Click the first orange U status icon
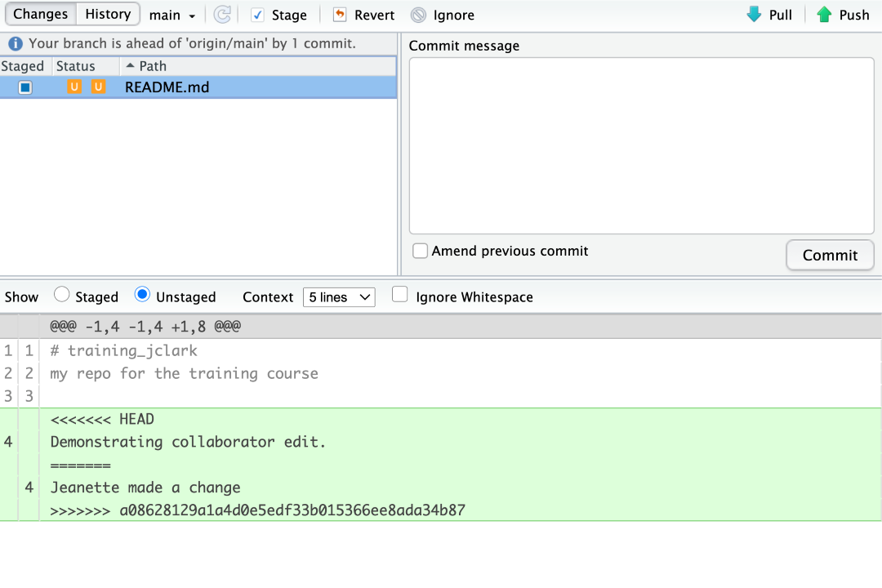The height and width of the screenshot is (588, 882). [74, 87]
